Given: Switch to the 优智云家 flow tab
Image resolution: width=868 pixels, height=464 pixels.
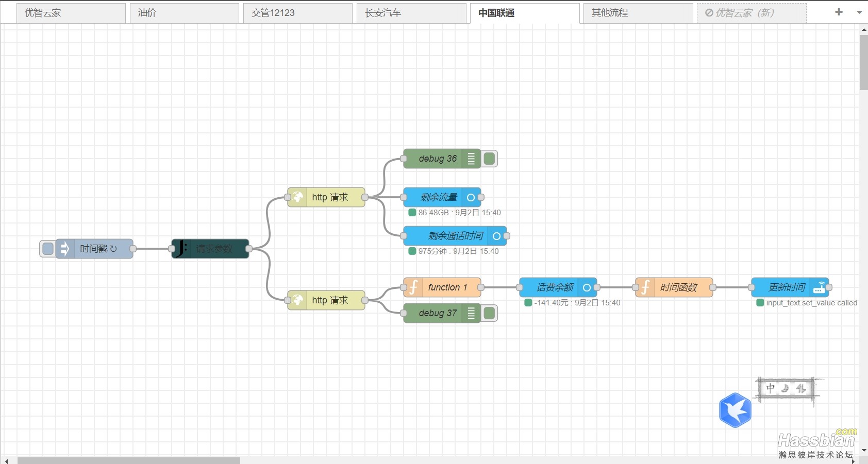Looking at the screenshot, I should click(x=71, y=13).
